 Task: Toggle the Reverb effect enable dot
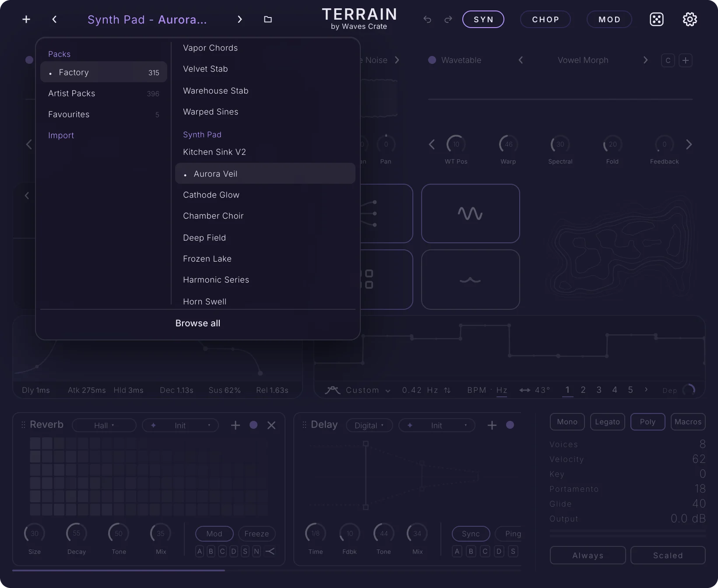click(253, 425)
